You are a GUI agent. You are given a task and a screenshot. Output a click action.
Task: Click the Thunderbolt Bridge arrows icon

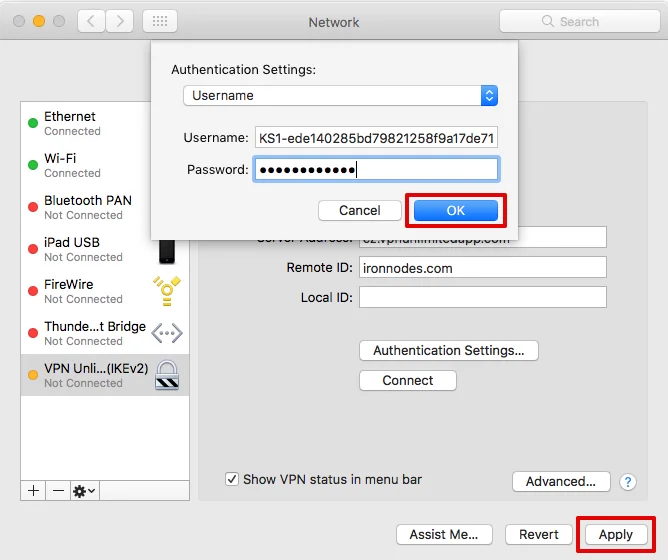[167, 333]
